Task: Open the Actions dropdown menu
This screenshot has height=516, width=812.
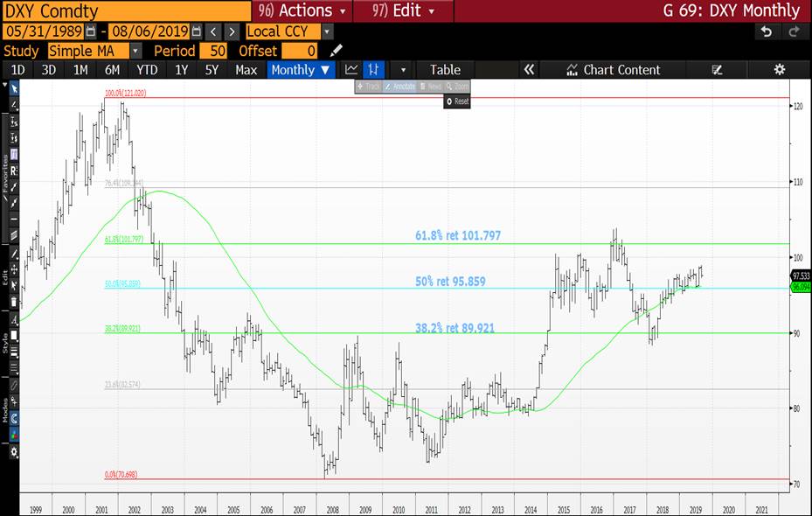Action: pos(302,10)
